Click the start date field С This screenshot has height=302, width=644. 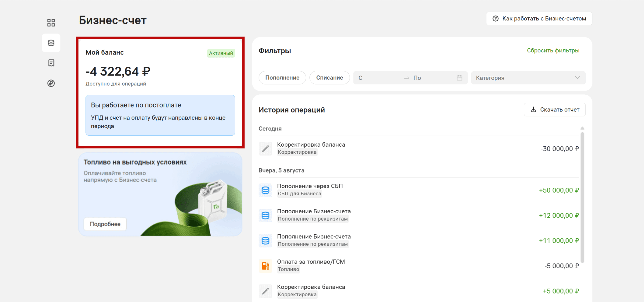point(378,78)
